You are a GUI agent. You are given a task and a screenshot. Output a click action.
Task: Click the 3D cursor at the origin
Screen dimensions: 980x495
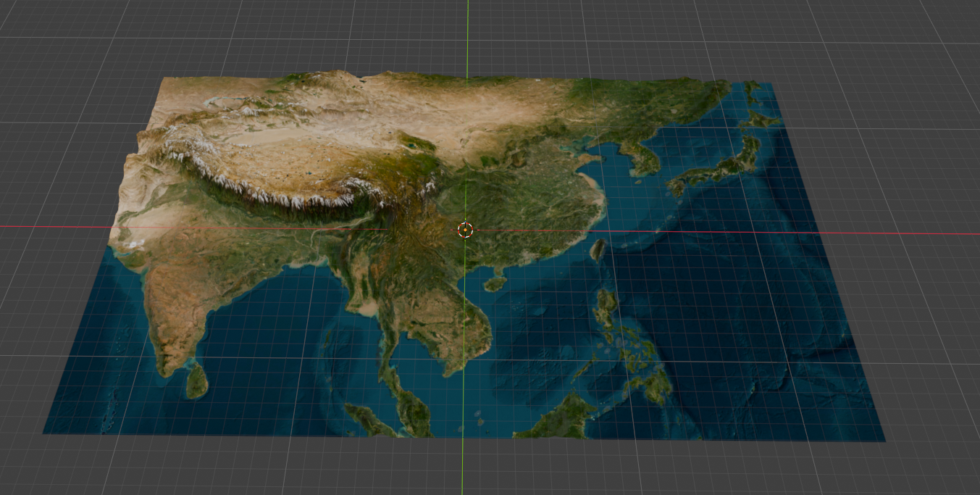point(465,230)
